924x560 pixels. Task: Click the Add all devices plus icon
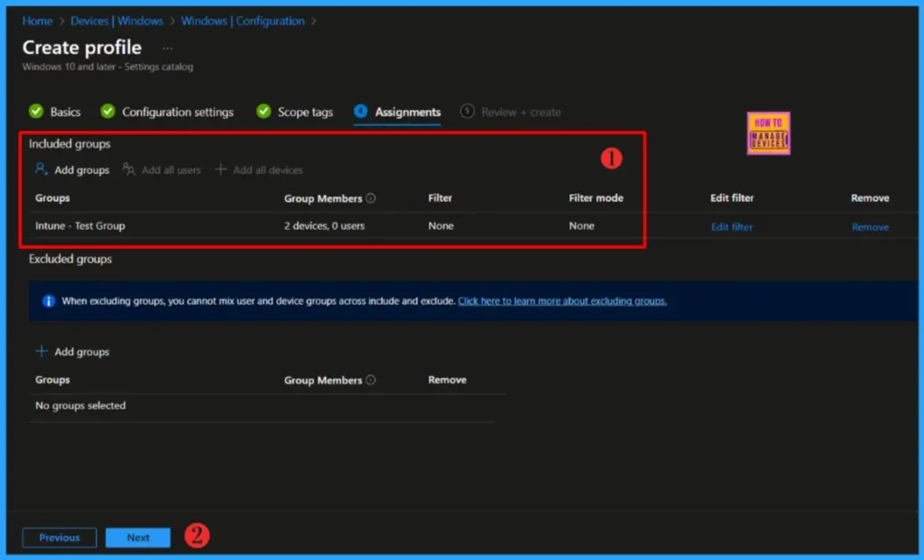[x=221, y=170]
